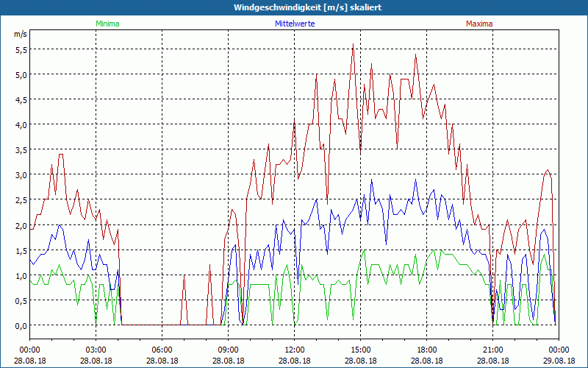This screenshot has width=588, height=368.
Task: Click the 2,5 y-axis value
Action: pyautogui.click(x=21, y=200)
